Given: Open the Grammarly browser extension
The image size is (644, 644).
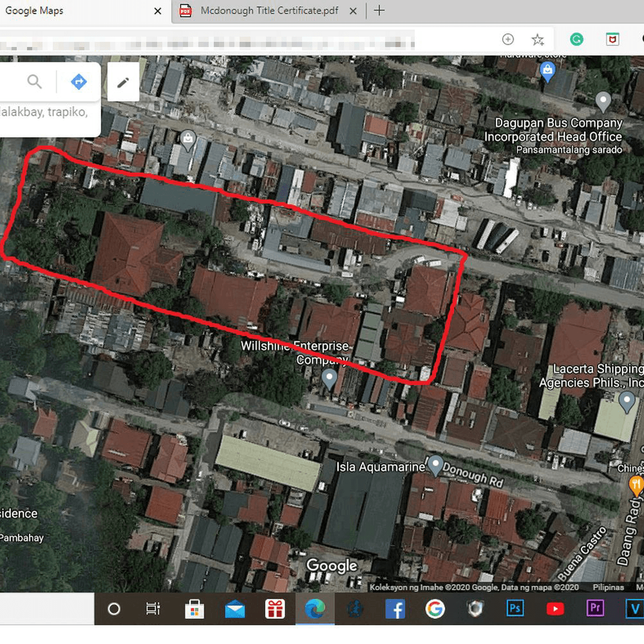Looking at the screenshot, I should (x=576, y=39).
